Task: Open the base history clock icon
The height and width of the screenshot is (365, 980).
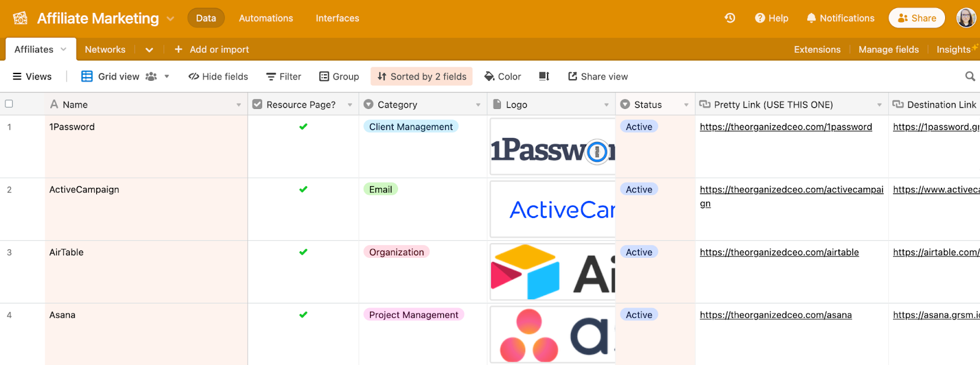Action: [x=729, y=18]
